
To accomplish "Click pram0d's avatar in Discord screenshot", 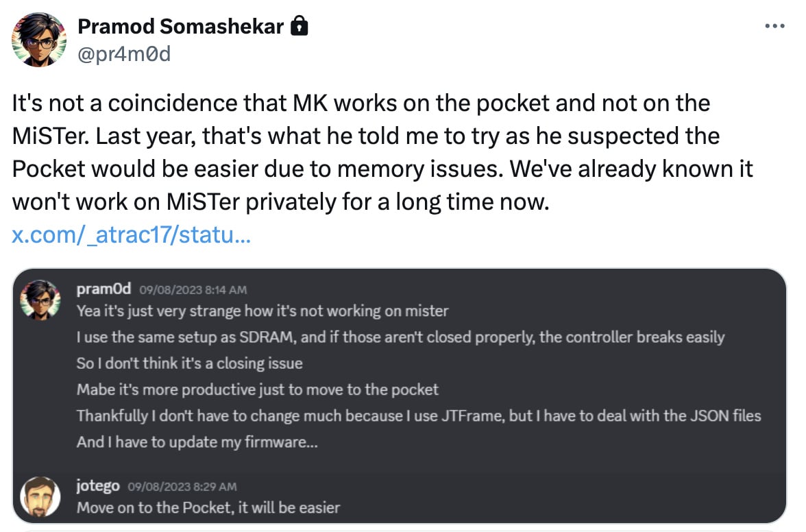I will click(x=40, y=300).
